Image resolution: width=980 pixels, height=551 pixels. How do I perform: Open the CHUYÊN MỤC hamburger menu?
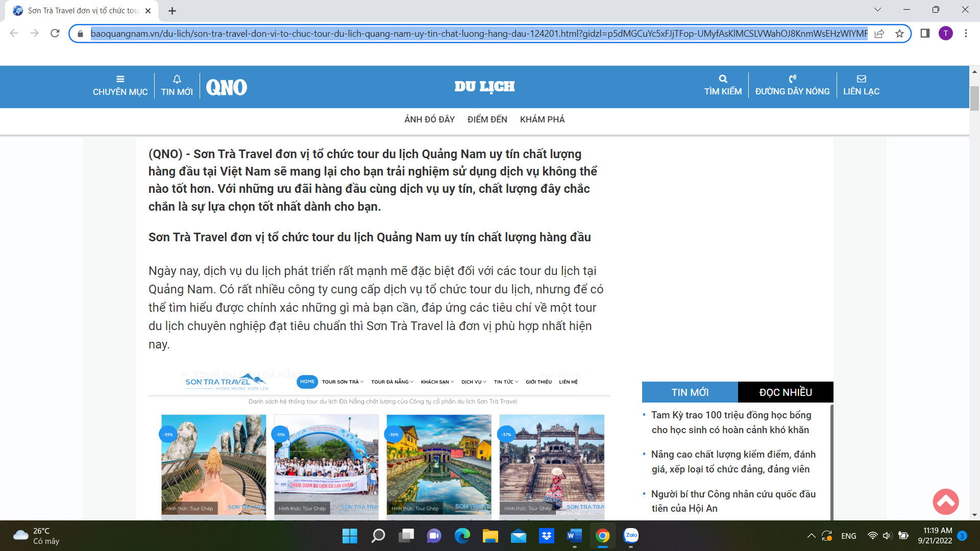click(x=120, y=86)
